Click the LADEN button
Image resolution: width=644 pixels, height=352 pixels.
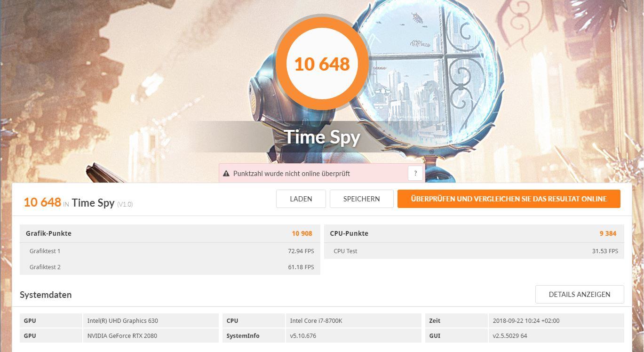click(x=301, y=199)
